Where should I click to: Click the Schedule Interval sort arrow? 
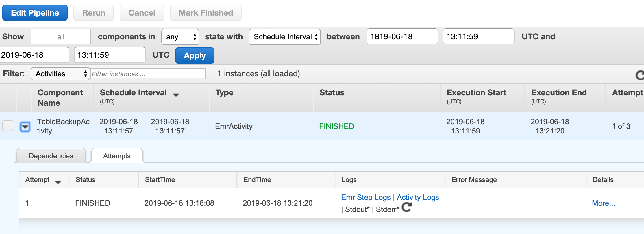176,95
